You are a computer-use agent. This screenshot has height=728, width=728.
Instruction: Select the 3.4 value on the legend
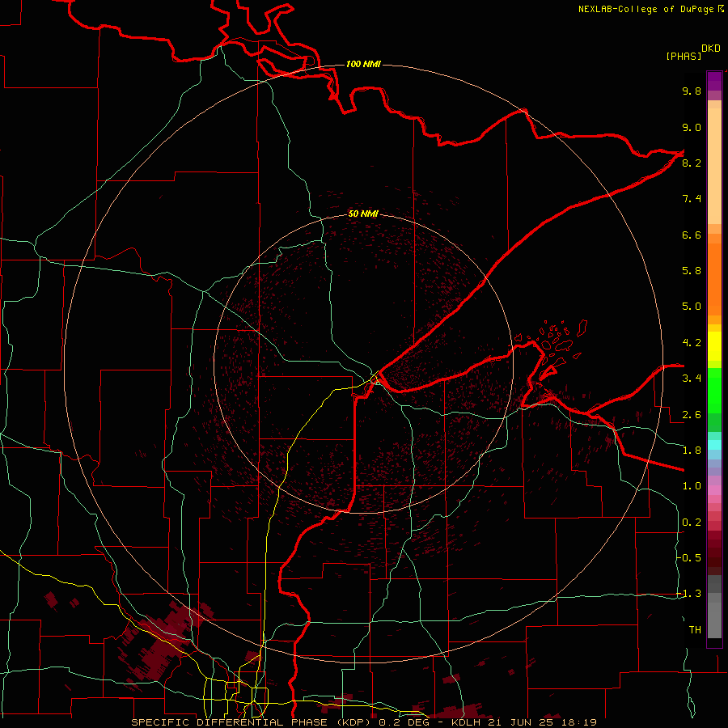692,379
